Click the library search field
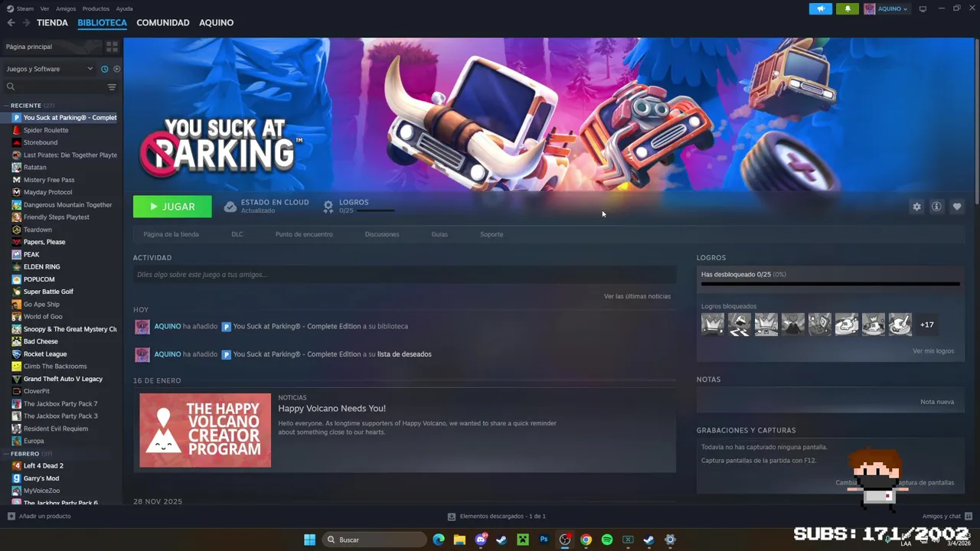The image size is (980, 551). [55, 87]
